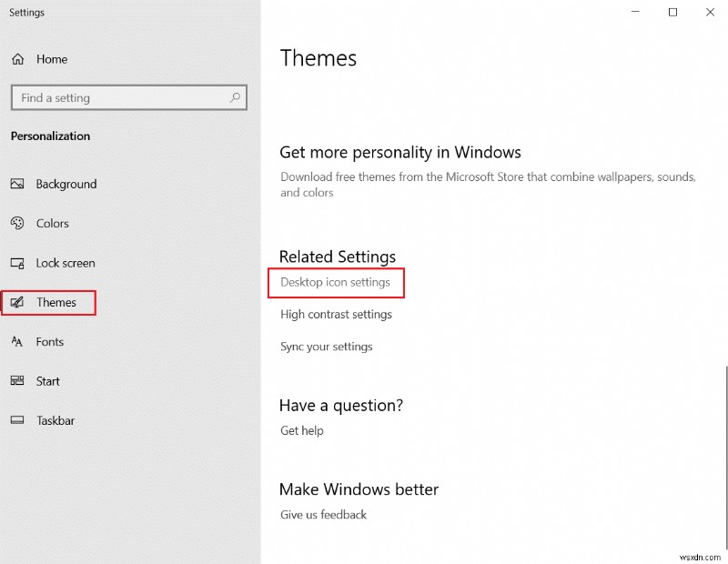
Task: Click the Home house icon
Action: coord(18,58)
